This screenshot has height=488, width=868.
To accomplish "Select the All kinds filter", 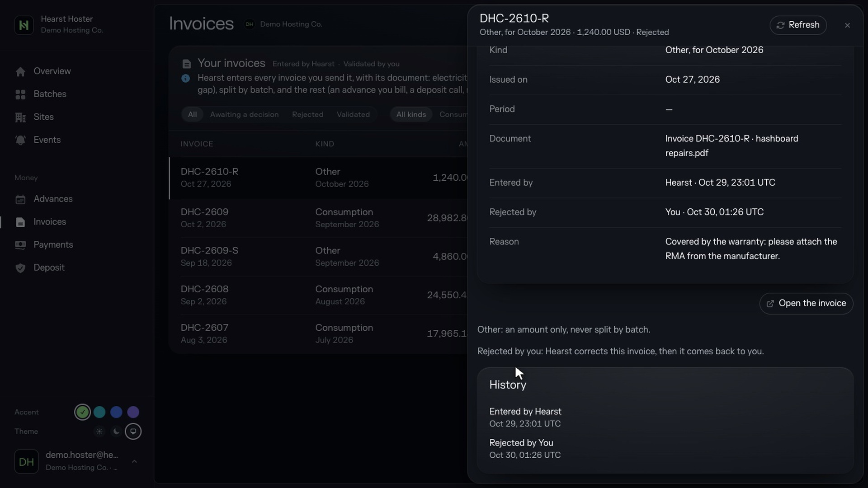I will (x=411, y=115).
